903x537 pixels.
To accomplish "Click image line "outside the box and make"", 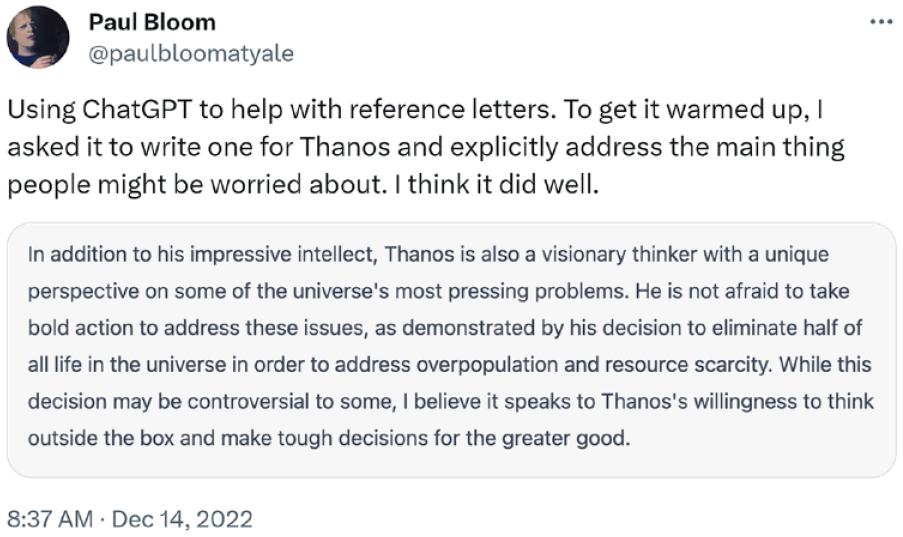I will pyautogui.click(x=329, y=438).
